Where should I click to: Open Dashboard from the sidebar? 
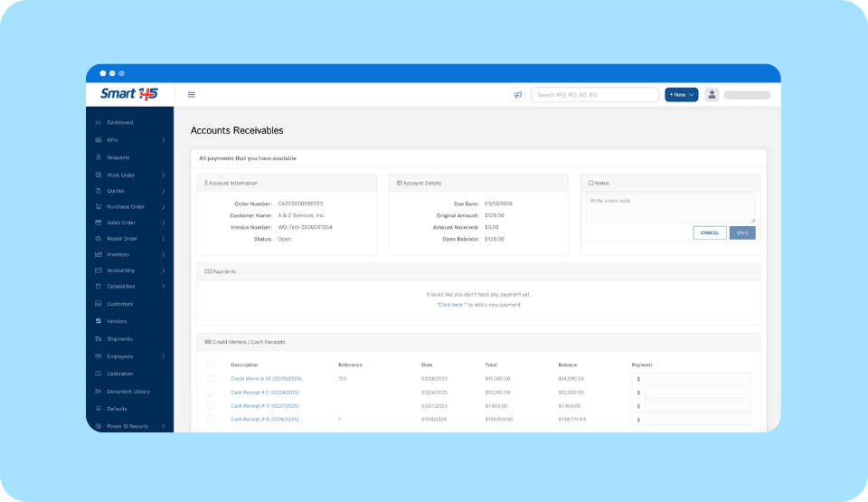[x=119, y=122]
